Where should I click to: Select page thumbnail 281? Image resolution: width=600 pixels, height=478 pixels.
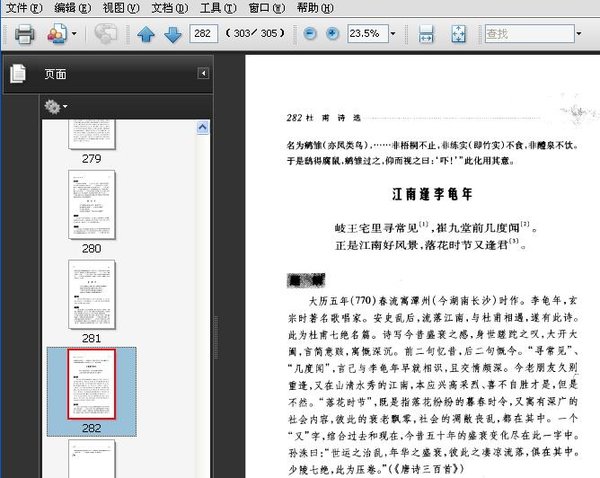(x=91, y=294)
